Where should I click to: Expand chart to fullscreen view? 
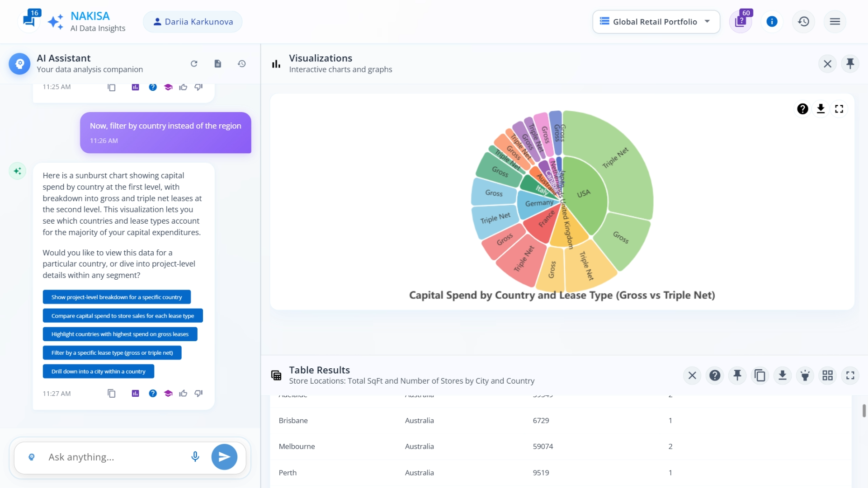coord(839,109)
